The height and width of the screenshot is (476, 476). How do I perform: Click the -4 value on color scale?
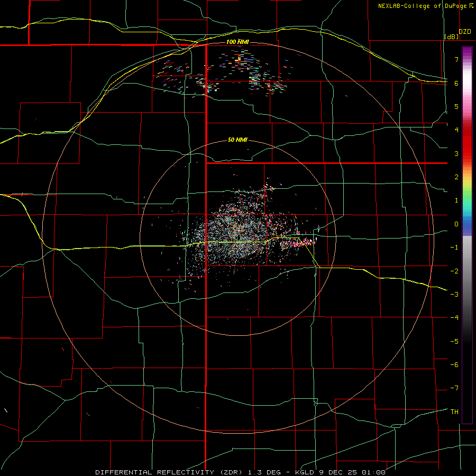(454, 317)
